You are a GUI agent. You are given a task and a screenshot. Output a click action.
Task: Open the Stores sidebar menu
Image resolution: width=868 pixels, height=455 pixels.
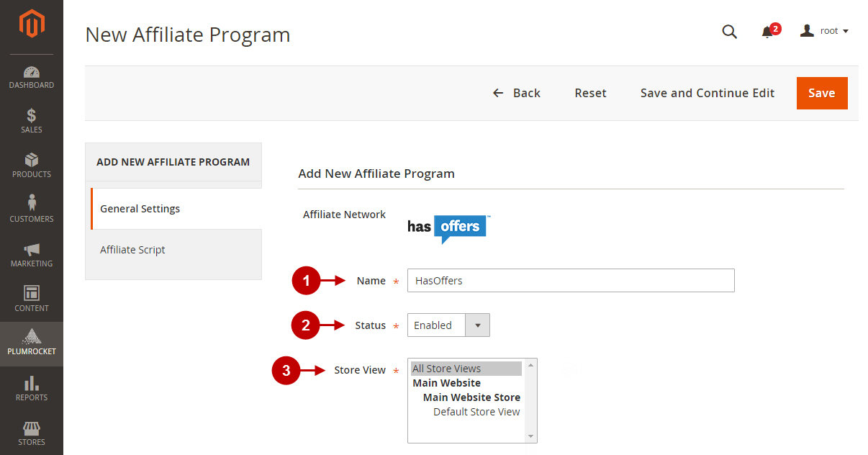pos(32,433)
